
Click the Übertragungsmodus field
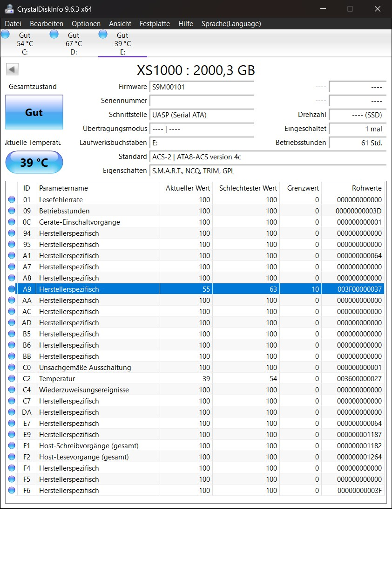[202, 129]
